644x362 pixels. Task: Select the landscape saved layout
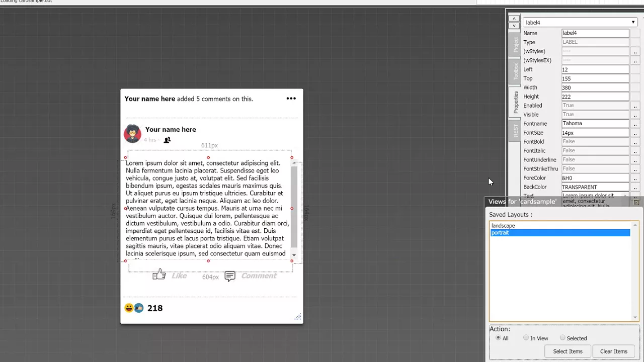click(560, 226)
